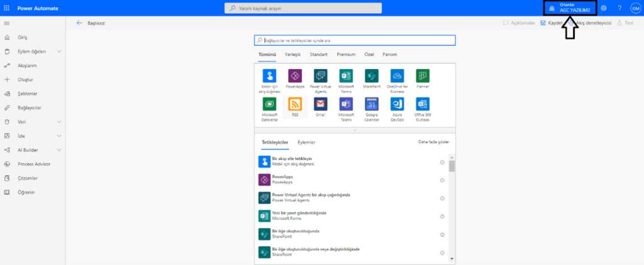Collapse the connector grid chevron
Screen dimensions: 644x265
(x=355, y=130)
